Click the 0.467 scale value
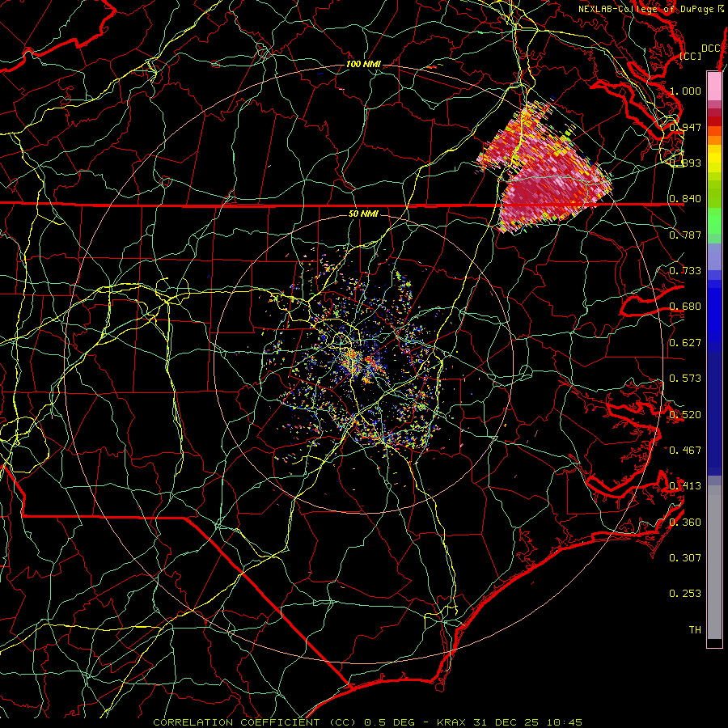This screenshot has height=728, width=728. click(685, 450)
